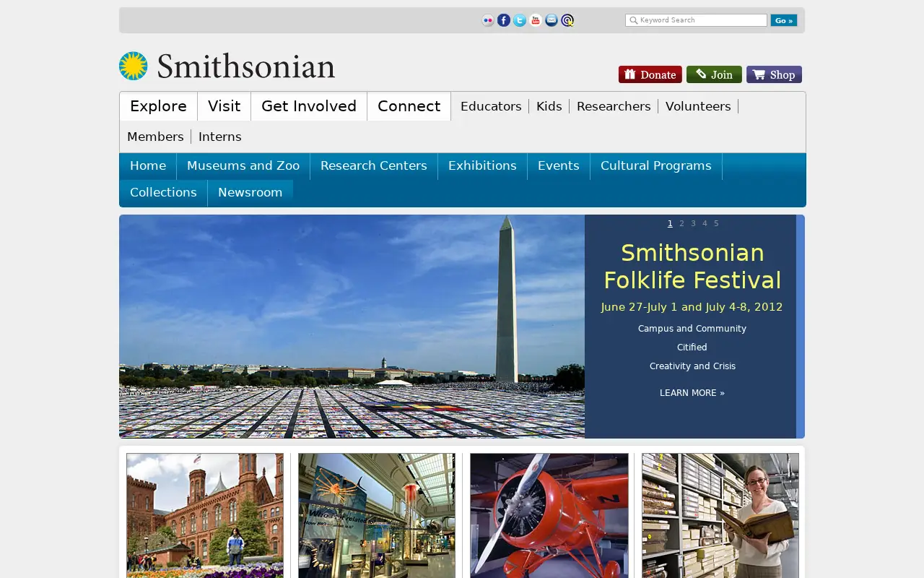Go to the Educators link
Viewport: 924px width, 578px height.
pyautogui.click(x=491, y=106)
